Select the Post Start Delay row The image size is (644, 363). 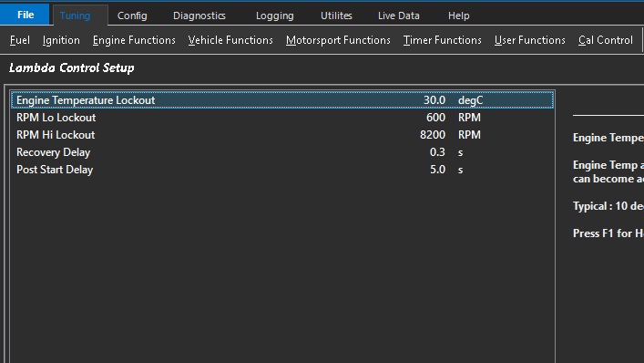(282, 170)
